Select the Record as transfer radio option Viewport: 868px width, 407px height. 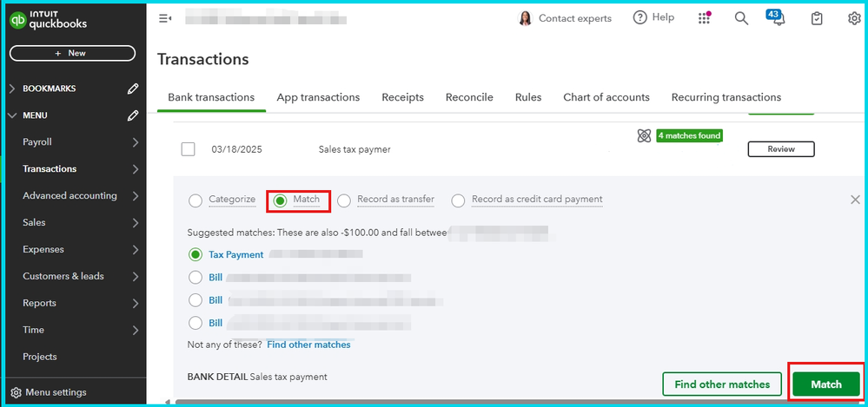[344, 200]
